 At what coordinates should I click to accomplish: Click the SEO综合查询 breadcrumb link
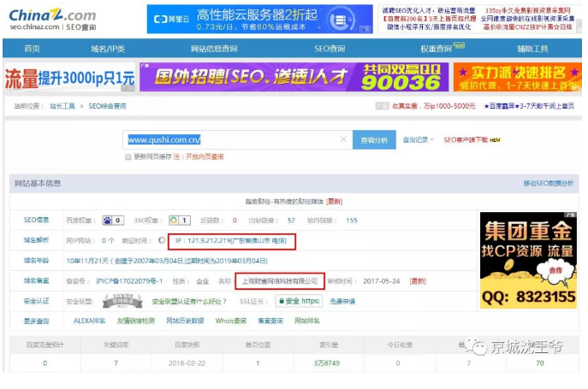click(x=107, y=106)
